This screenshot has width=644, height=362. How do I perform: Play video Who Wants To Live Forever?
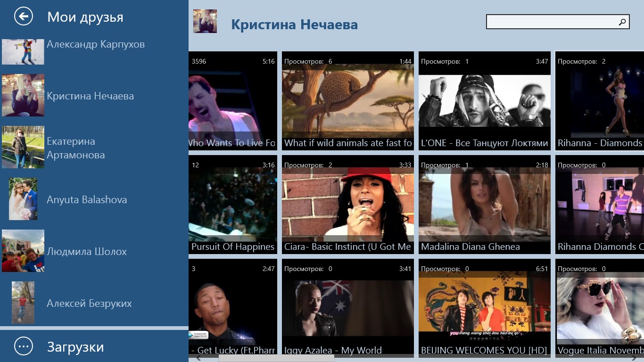tap(233, 101)
